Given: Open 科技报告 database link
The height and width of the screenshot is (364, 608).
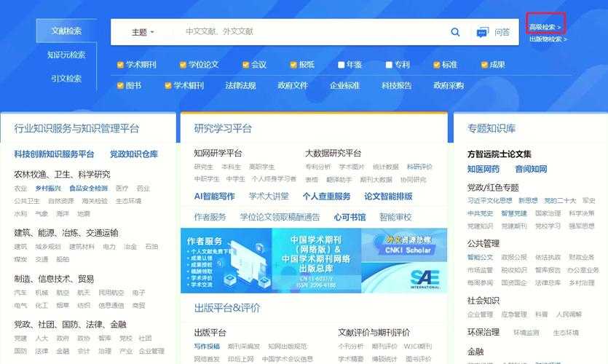Looking at the screenshot, I should pyautogui.click(x=397, y=85).
